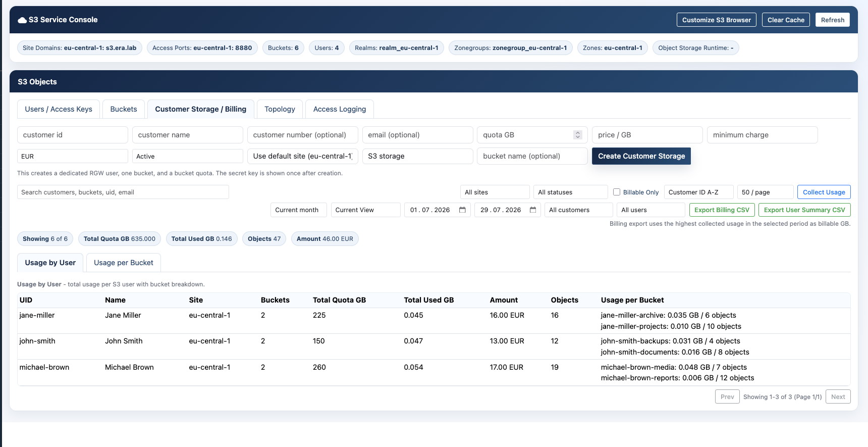Screen dimensions: 868x447
Task: Click the Access Ports info chip
Action: [x=202, y=48]
